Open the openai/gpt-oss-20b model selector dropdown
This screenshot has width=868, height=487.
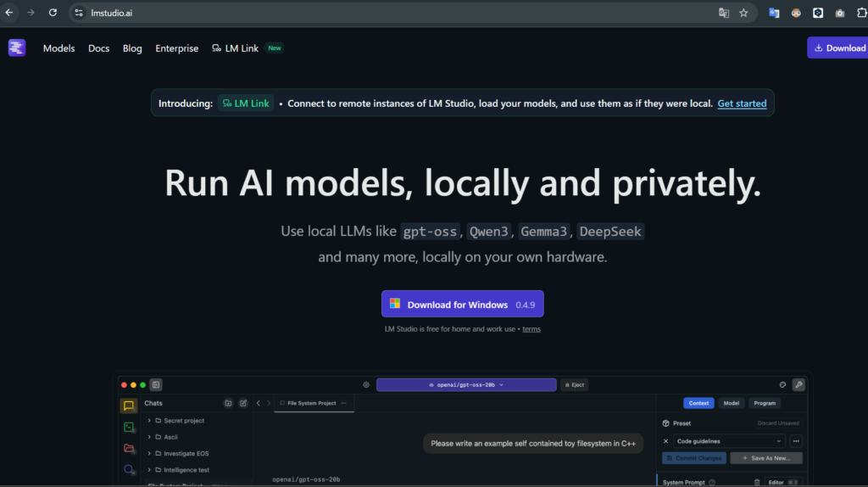pyautogui.click(x=465, y=384)
